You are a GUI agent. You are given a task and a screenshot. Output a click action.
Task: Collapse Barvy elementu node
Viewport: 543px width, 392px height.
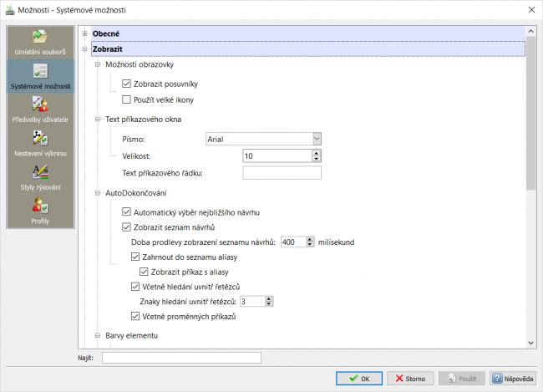point(98,335)
